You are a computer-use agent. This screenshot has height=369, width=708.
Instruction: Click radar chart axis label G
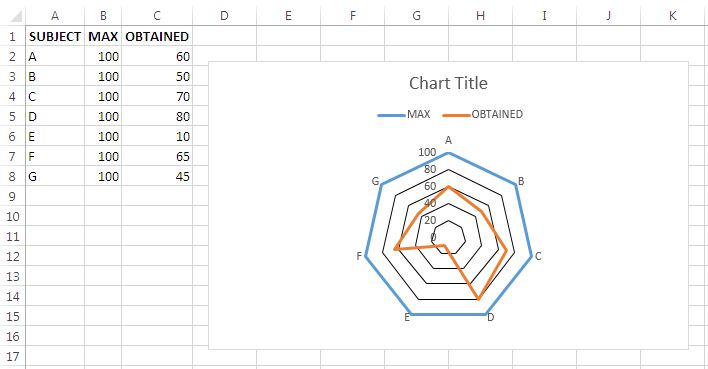375,182
